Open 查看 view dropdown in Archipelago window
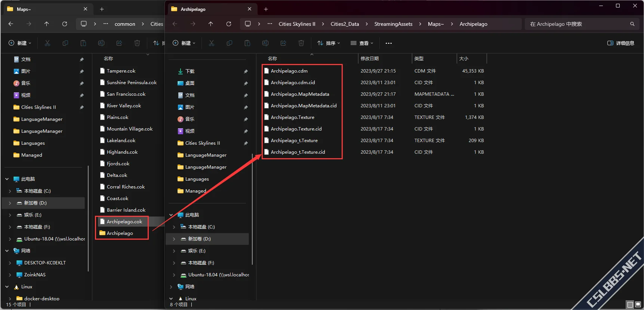The height and width of the screenshot is (310, 644). 362,43
